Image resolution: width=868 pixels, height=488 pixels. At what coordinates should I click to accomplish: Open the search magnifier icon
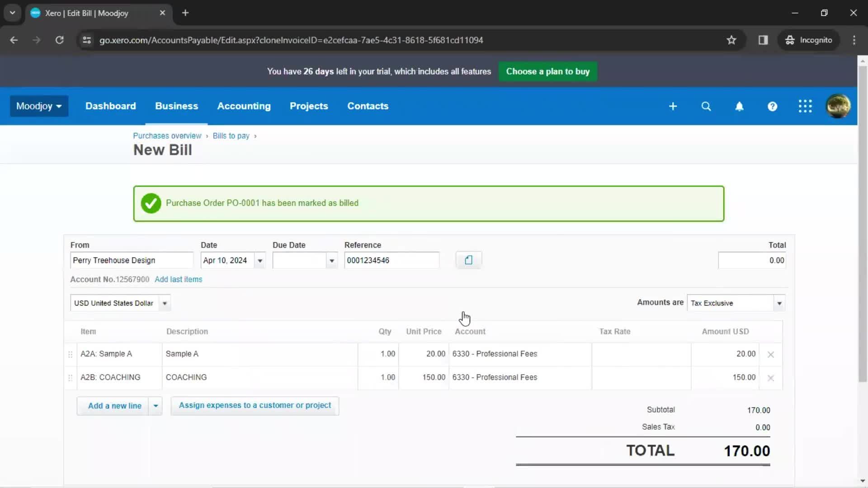click(x=706, y=106)
